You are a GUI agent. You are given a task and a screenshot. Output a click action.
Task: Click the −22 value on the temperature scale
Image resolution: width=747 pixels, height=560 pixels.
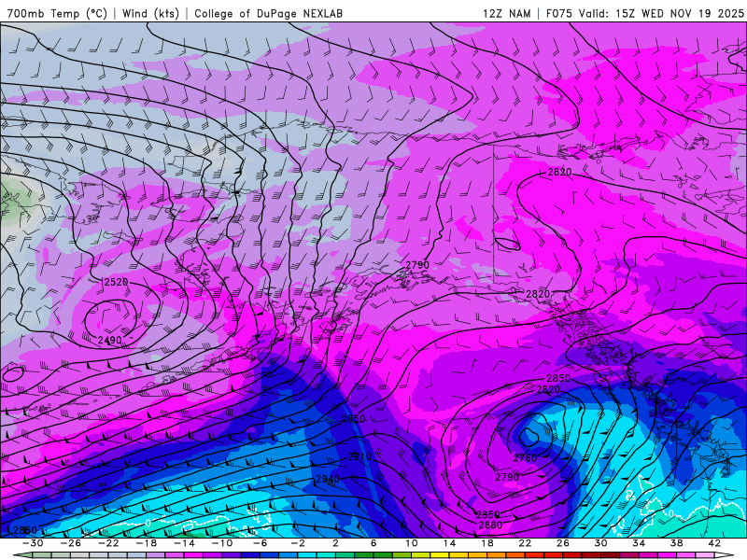(x=108, y=543)
